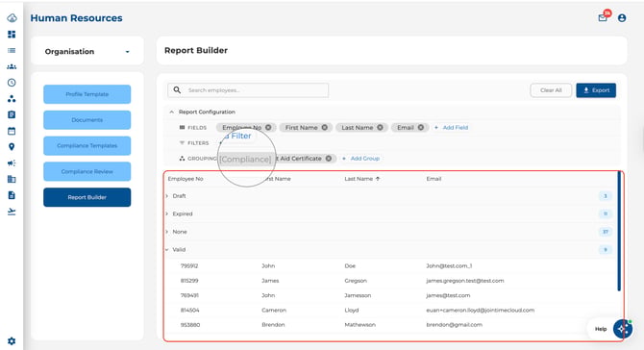Open settings gear icon in sidebar

[x=12, y=341]
